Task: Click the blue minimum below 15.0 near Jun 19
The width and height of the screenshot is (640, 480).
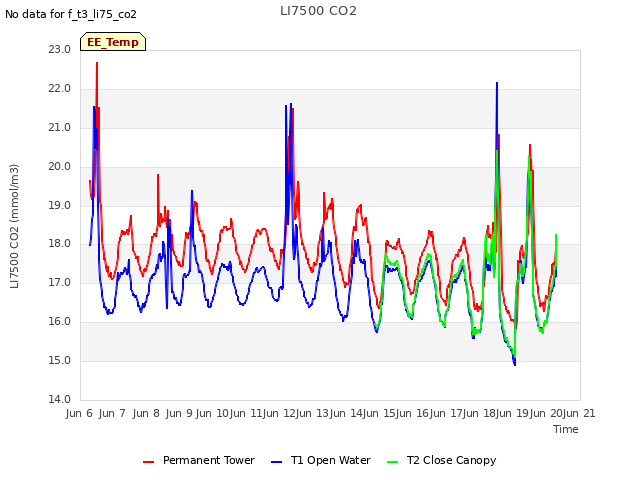Action: coord(515,364)
